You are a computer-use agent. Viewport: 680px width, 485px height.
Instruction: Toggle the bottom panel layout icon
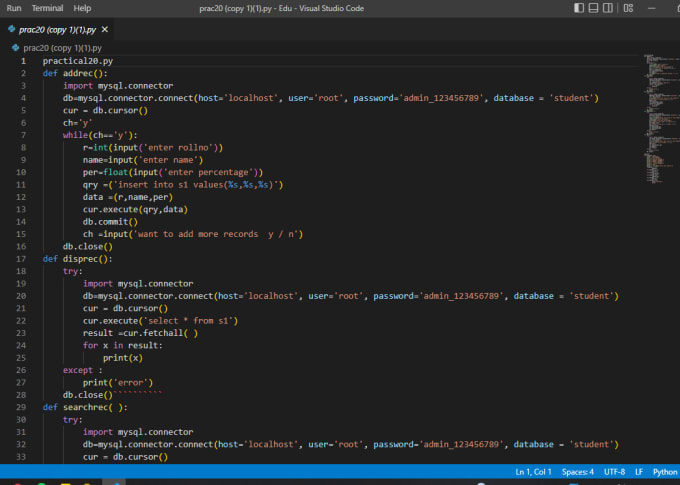pyautogui.click(x=593, y=8)
